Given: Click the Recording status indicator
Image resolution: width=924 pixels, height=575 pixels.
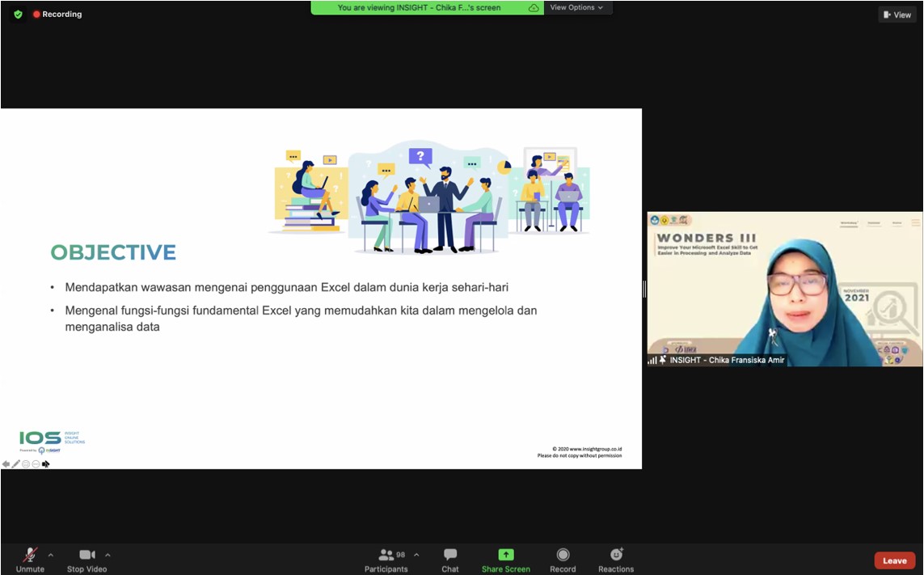Looking at the screenshot, I should (57, 15).
